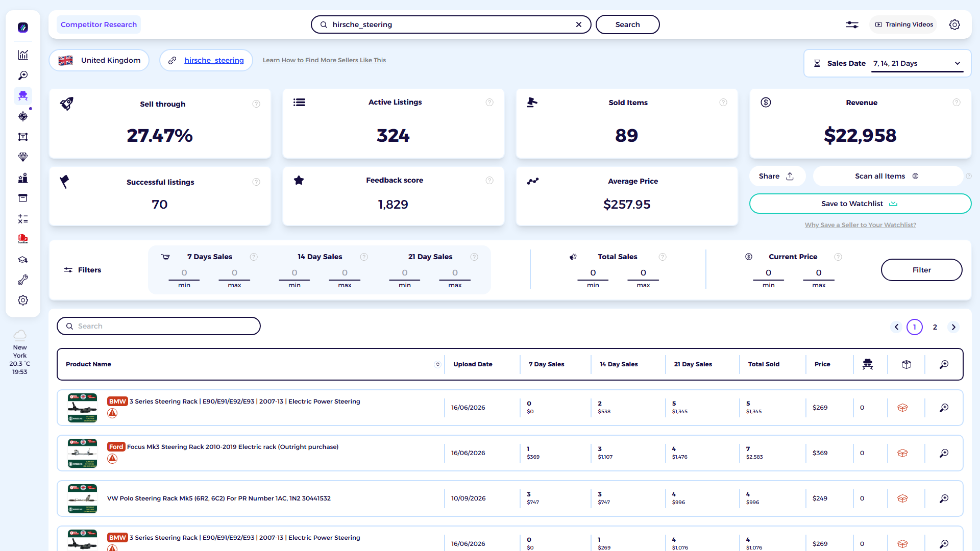The image size is (980, 551).
Task: Open the Sales Date days dropdown
Action: [x=917, y=64]
